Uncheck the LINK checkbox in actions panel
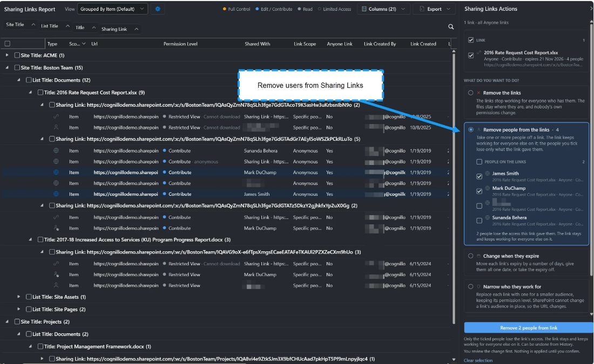The width and height of the screenshot is (594, 364). [x=471, y=40]
